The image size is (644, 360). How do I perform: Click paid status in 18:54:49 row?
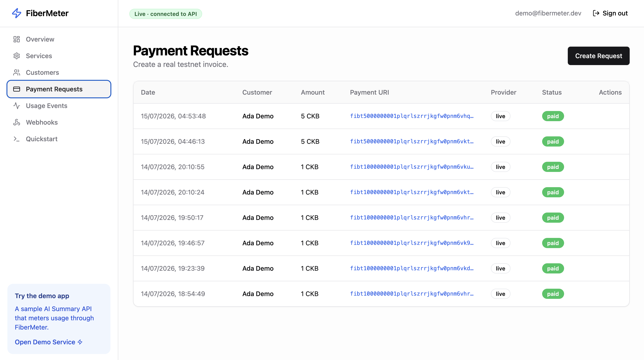tap(553, 294)
